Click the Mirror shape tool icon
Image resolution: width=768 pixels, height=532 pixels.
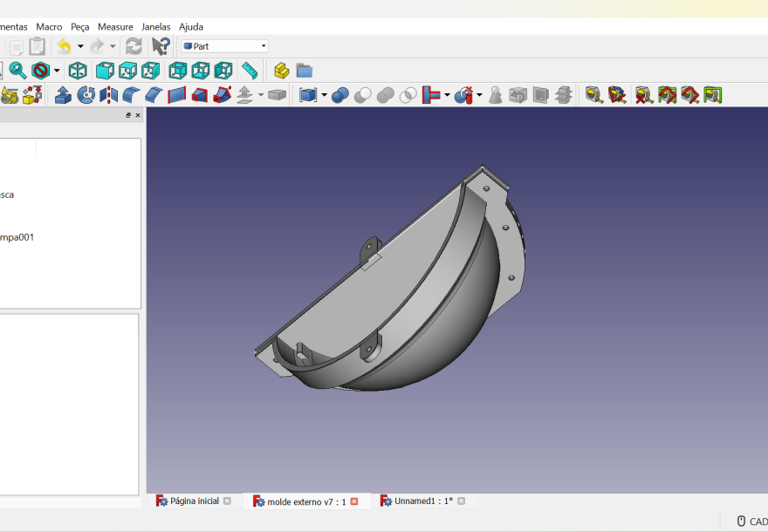108,94
